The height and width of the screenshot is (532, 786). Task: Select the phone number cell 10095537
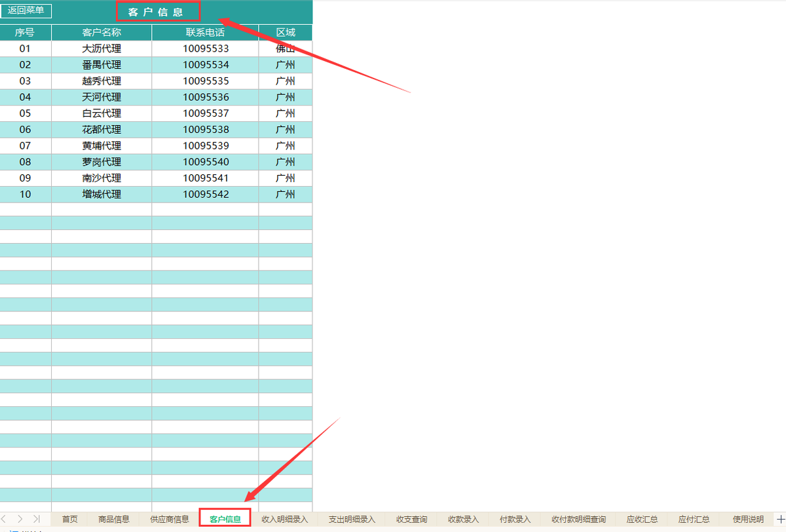click(x=204, y=113)
